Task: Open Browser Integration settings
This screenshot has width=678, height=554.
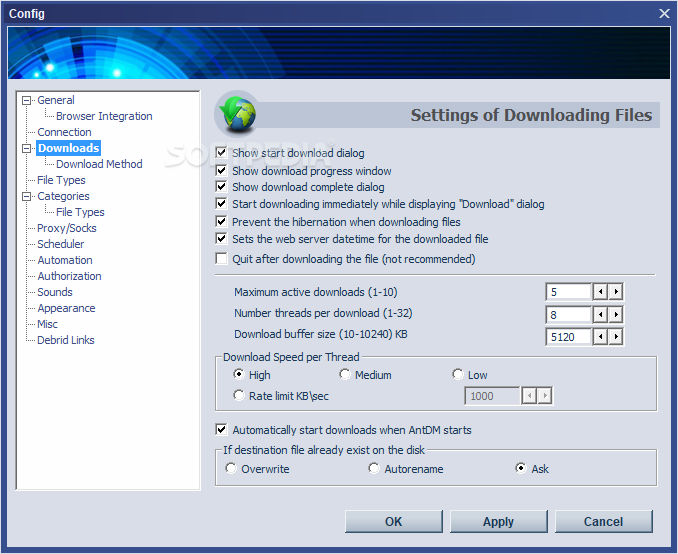Action: click(104, 116)
